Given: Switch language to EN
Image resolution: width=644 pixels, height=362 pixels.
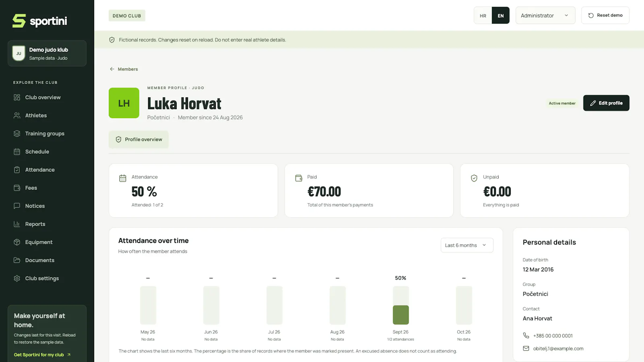Looking at the screenshot, I should (x=501, y=16).
